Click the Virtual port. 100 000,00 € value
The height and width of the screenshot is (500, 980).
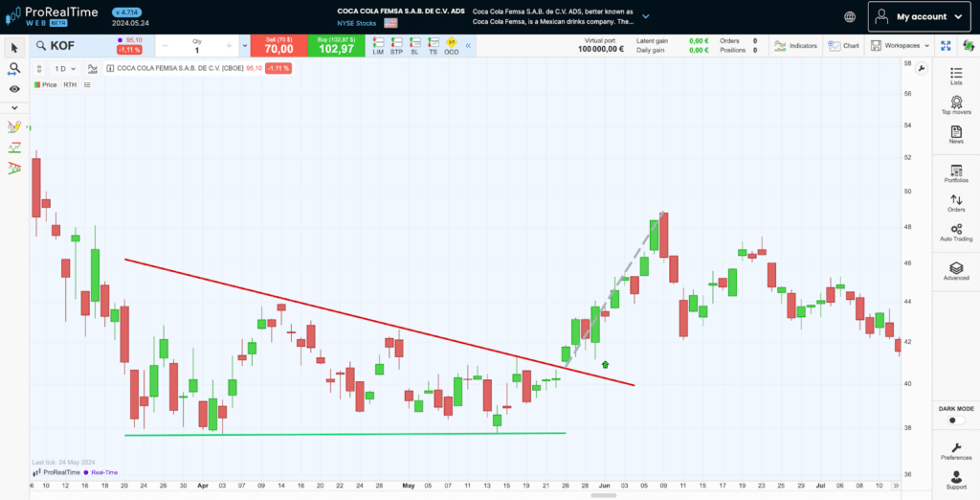pyautogui.click(x=601, y=50)
